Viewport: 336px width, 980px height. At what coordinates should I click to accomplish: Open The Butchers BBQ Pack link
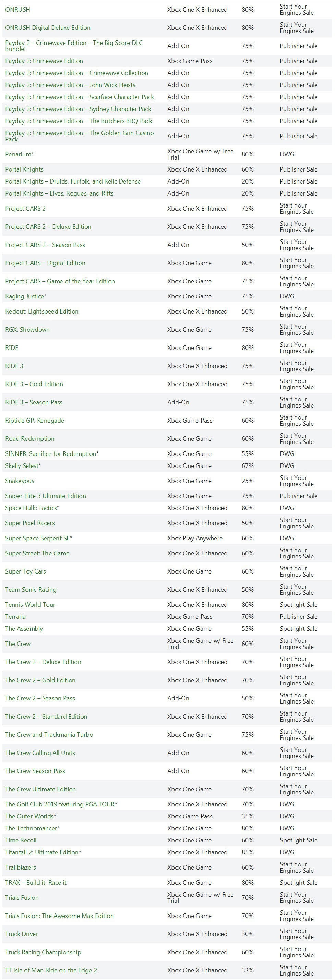pos(79,121)
